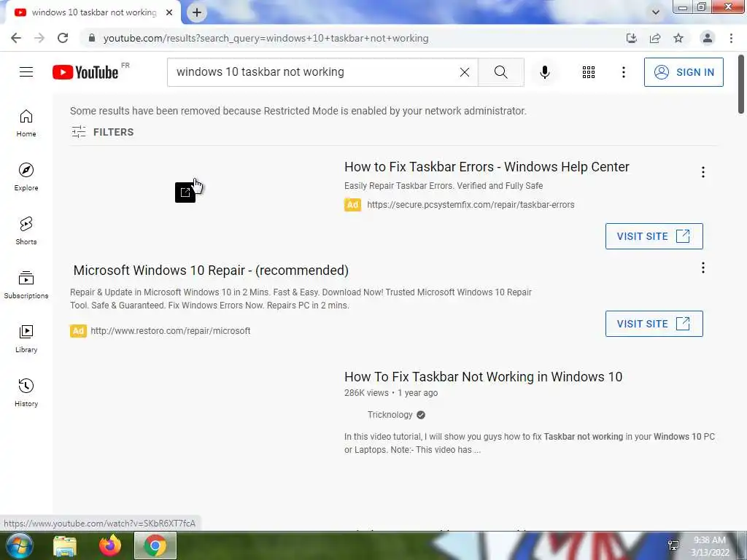This screenshot has width=747, height=560.
Task: Open 'How to Fix Taskbar Errors' ad title
Action: pyautogui.click(x=487, y=167)
